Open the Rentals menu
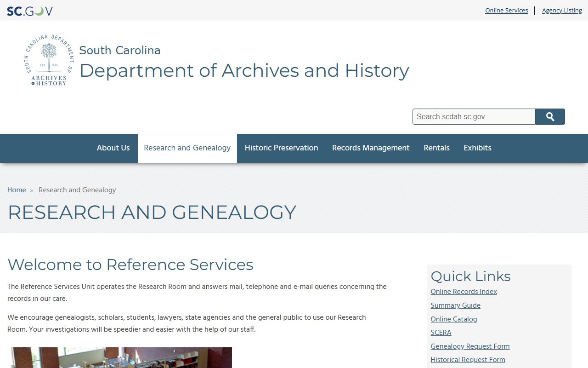This screenshot has height=368, width=588. pos(437,148)
